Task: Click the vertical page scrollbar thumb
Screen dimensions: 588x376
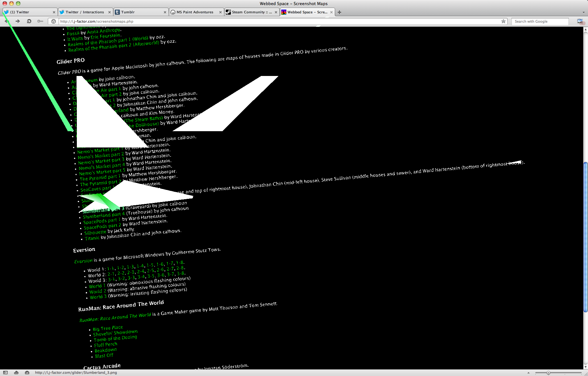Action: (x=585, y=237)
